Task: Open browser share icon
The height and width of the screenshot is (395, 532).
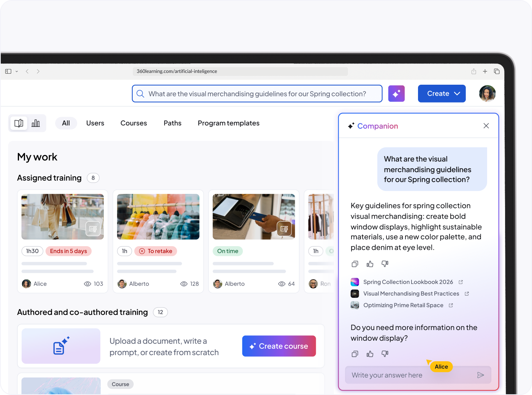Action: pos(474,71)
